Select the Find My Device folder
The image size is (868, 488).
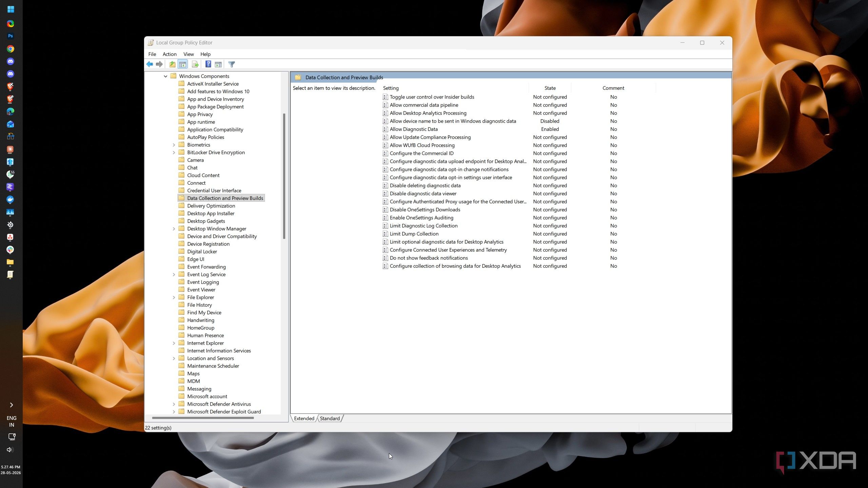pos(204,312)
